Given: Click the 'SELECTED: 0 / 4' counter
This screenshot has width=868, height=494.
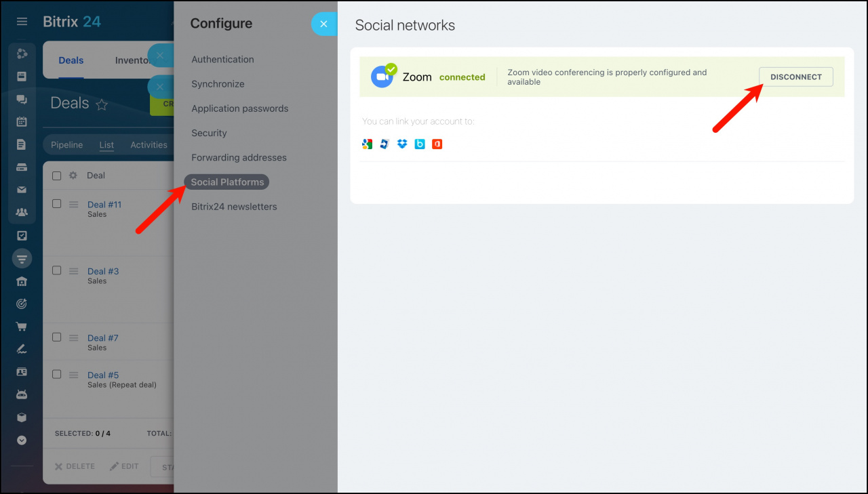Looking at the screenshot, I should tap(83, 433).
